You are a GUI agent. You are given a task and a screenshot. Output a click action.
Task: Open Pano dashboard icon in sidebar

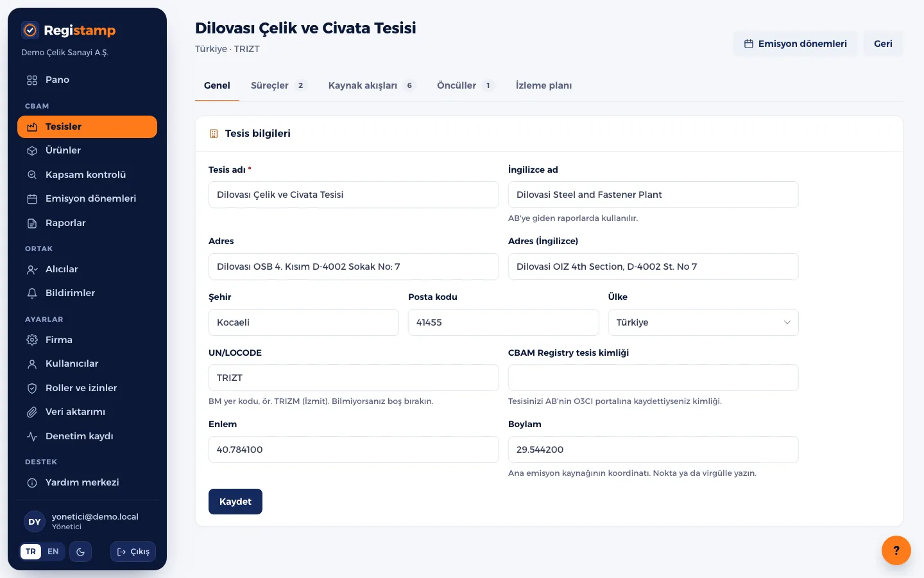pos(32,80)
